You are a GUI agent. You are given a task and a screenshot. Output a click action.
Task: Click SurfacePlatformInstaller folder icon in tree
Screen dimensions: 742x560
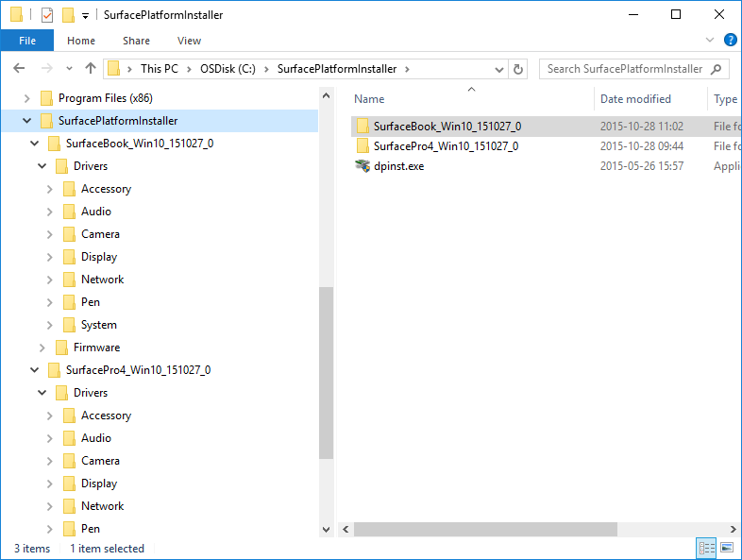tap(46, 121)
